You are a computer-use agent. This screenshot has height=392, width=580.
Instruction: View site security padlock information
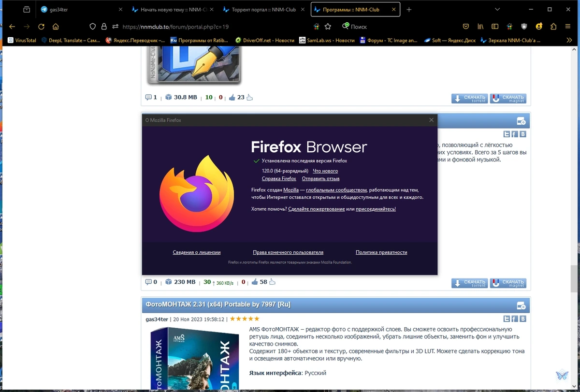[104, 27]
